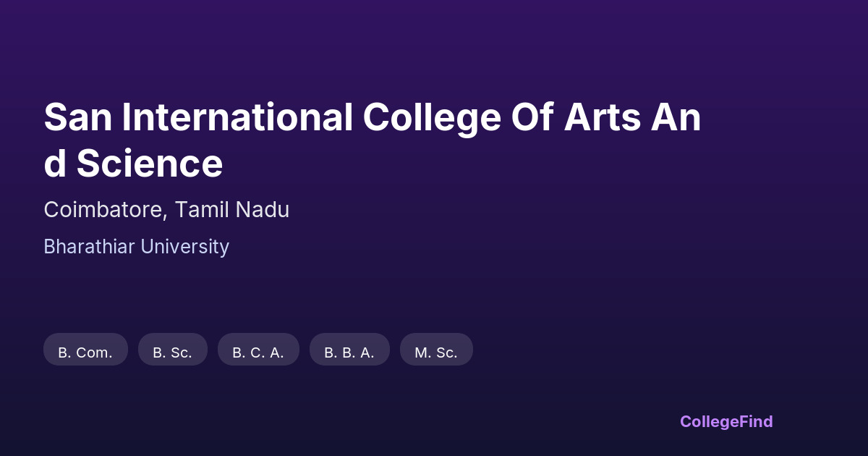Select the word "Arts" in the title

point(602,118)
